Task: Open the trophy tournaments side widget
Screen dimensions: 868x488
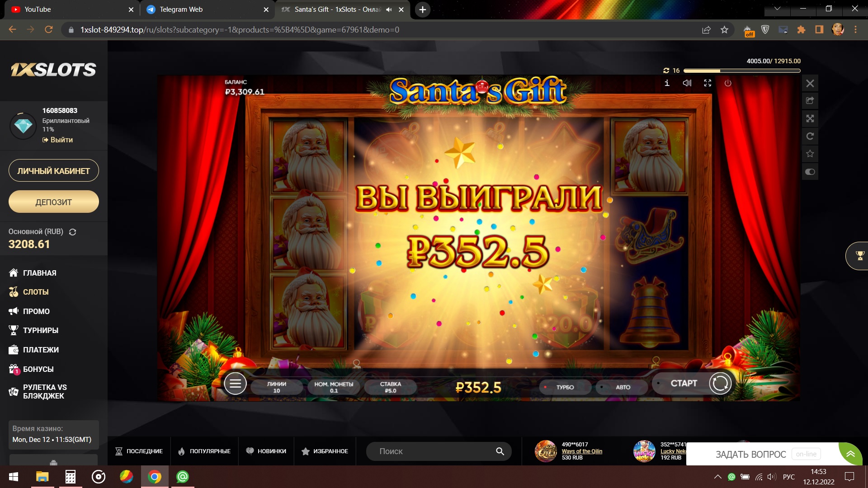Action: coord(859,256)
